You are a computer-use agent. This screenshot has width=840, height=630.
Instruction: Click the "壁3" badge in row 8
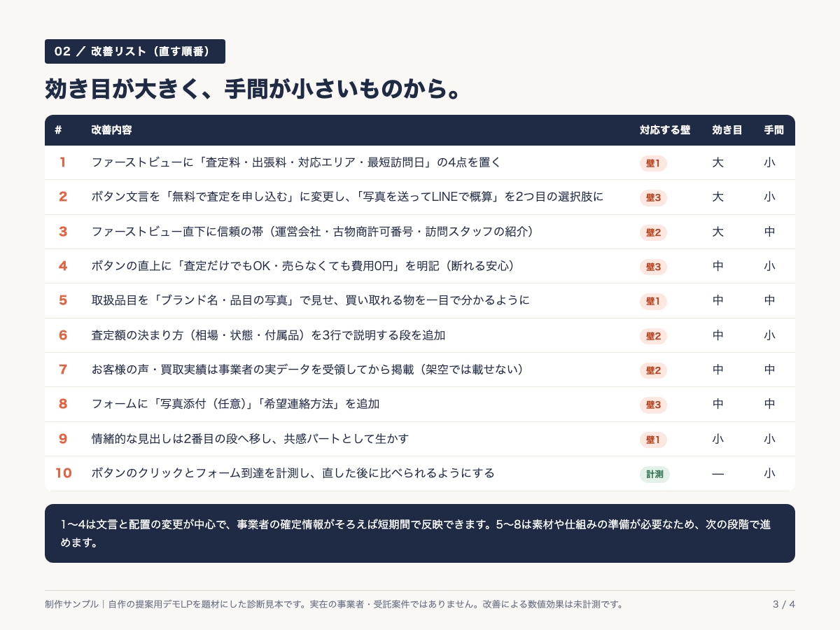(x=653, y=405)
